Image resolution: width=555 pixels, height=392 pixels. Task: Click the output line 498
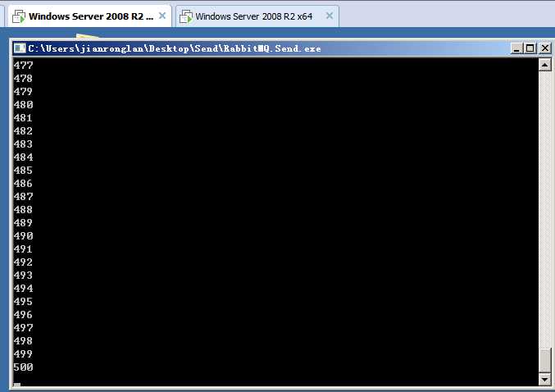pyautogui.click(x=23, y=341)
